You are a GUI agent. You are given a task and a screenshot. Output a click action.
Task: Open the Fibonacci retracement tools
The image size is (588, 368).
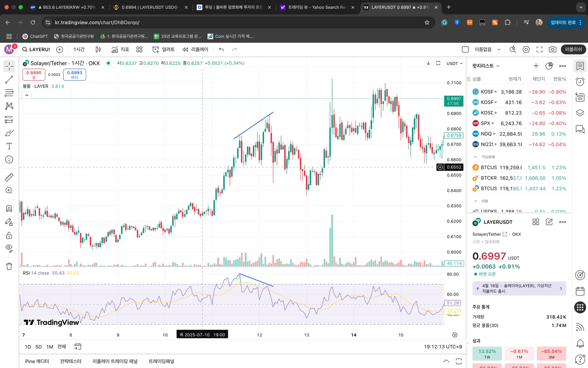[9, 93]
